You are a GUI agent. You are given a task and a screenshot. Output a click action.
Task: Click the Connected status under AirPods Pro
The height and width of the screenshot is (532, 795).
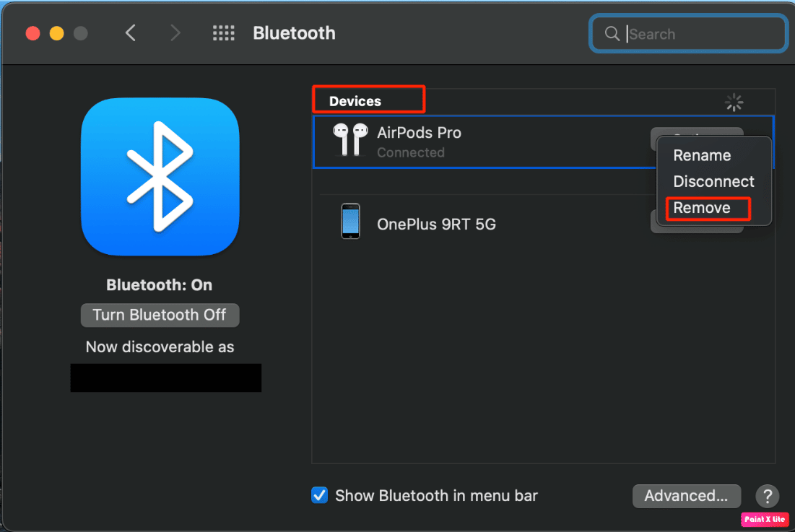point(411,152)
